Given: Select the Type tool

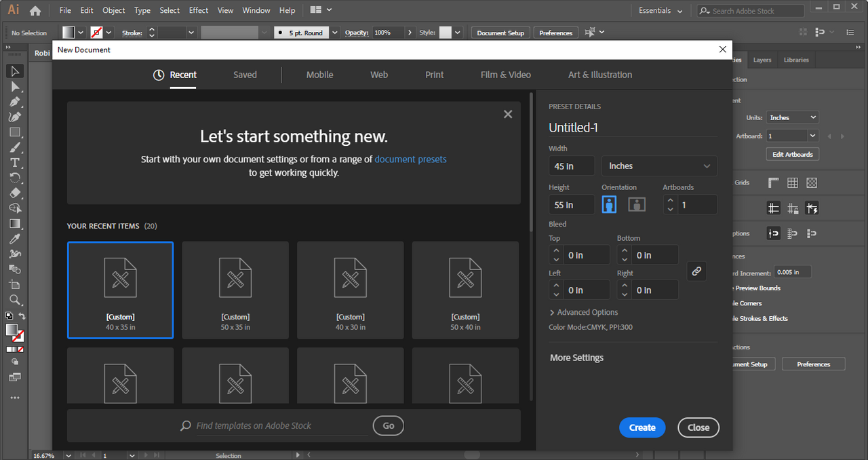Looking at the screenshot, I should (15, 163).
